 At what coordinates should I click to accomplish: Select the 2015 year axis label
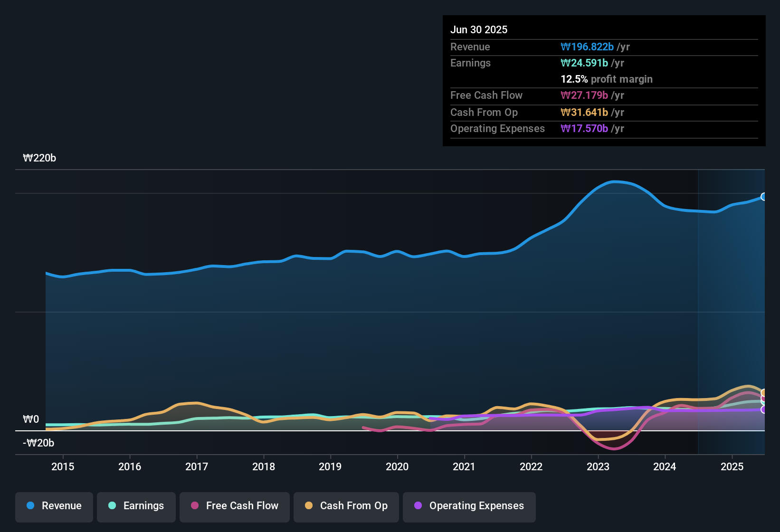pyautogui.click(x=63, y=467)
